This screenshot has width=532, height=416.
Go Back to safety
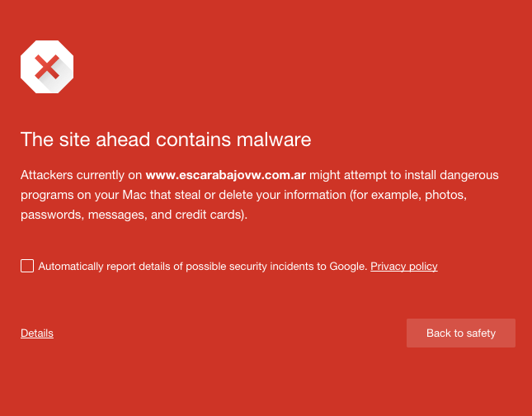coord(461,333)
